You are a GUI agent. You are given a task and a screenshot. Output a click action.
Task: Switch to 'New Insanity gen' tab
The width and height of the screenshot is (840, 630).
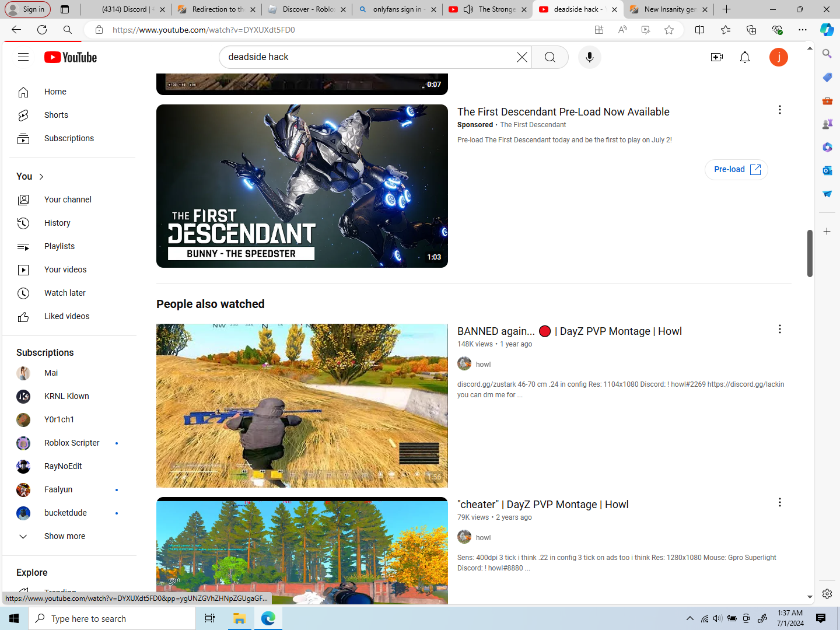[668, 9]
